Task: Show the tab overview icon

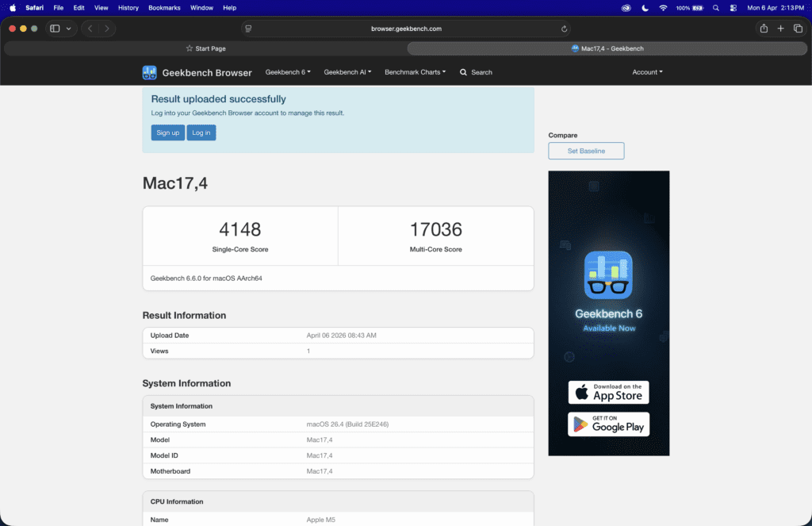Action: pyautogui.click(x=798, y=29)
